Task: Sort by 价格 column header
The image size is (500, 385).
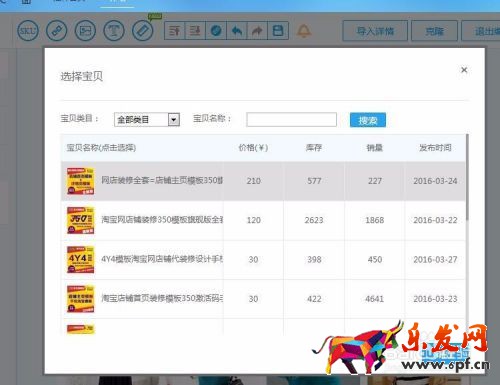Action: [x=253, y=148]
